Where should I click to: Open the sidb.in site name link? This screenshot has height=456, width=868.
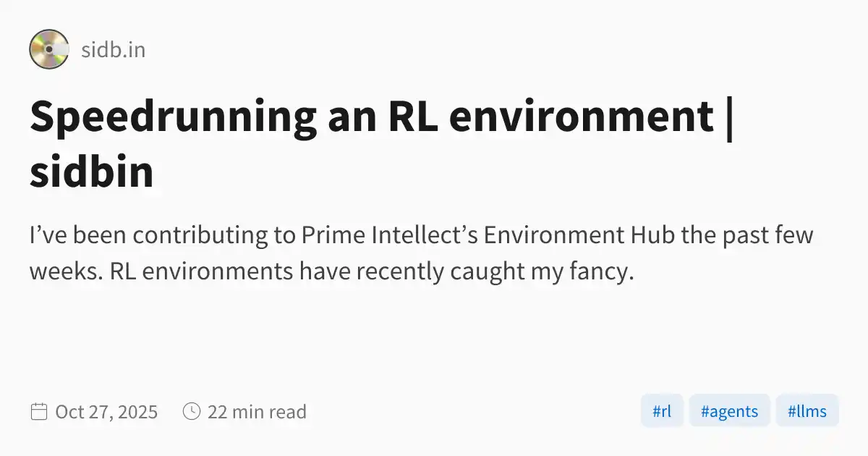(113, 51)
